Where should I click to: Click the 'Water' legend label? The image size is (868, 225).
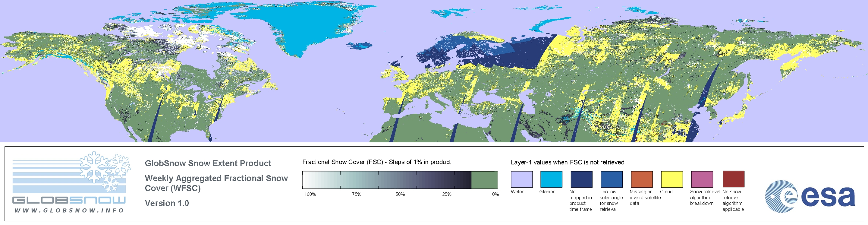517,192
